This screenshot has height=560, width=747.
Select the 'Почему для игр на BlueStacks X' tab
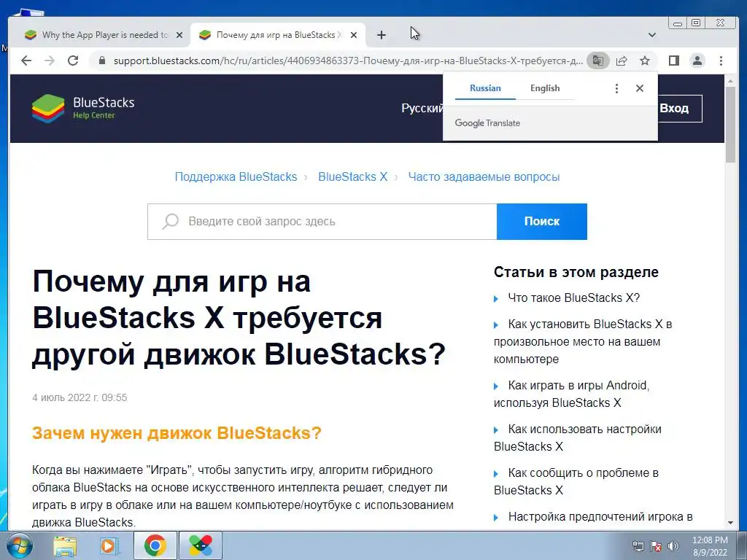pos(278,35)
